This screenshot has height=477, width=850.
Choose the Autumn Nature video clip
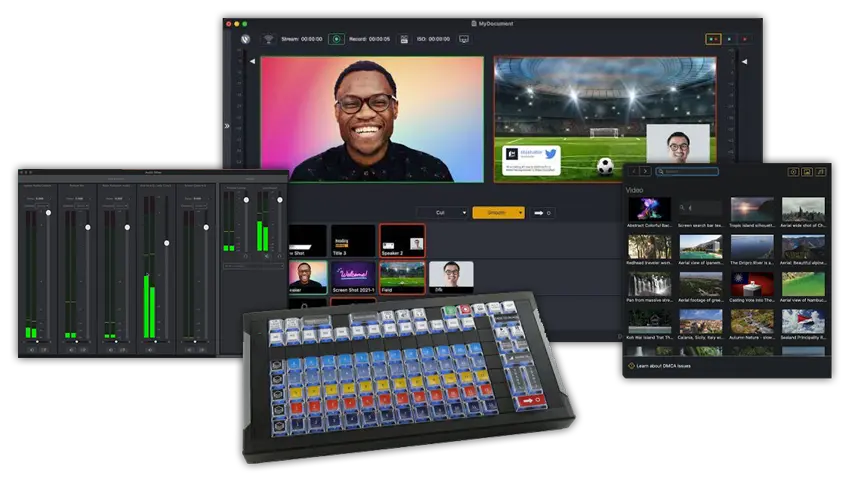[752, 322]
